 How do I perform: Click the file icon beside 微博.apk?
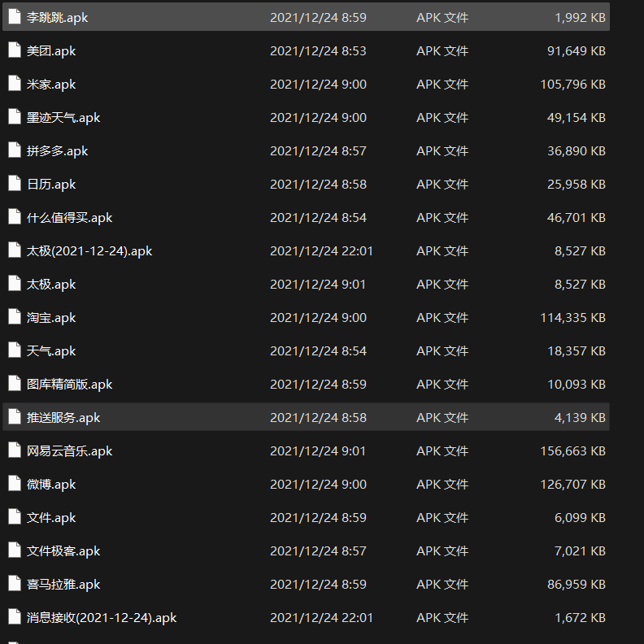point(14,484)
